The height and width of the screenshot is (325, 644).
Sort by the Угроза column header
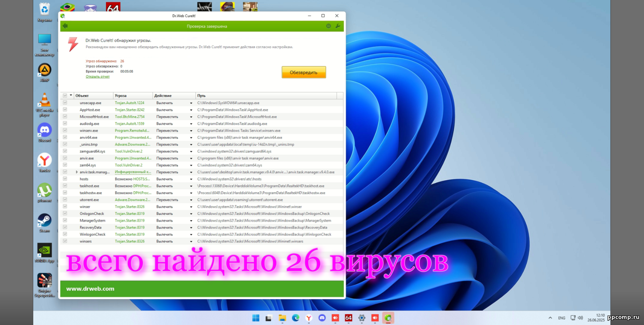point(133,95)
